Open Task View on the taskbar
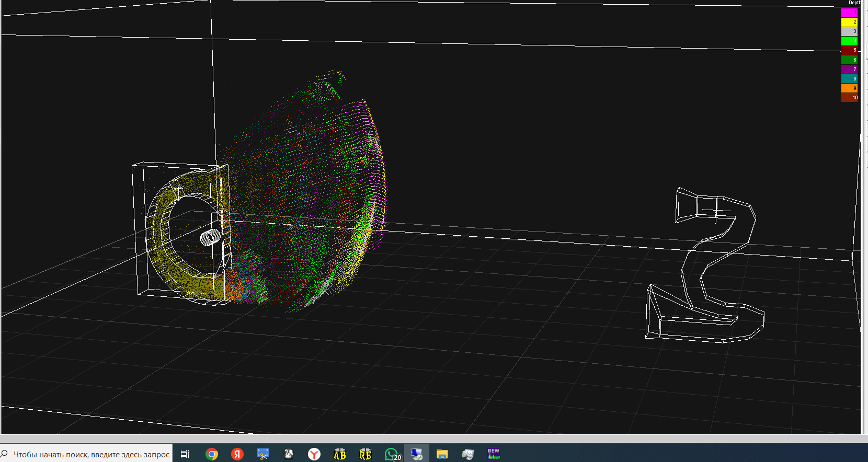The height and width of the screenshot is (462, 868). pos(185,454)
